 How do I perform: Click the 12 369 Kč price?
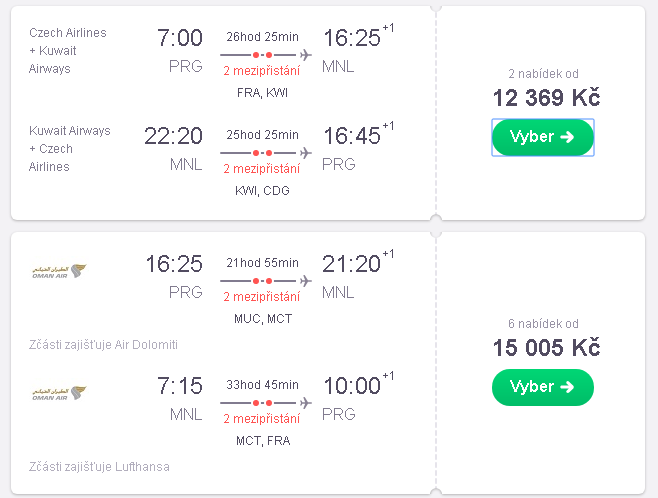click(546, 98)
